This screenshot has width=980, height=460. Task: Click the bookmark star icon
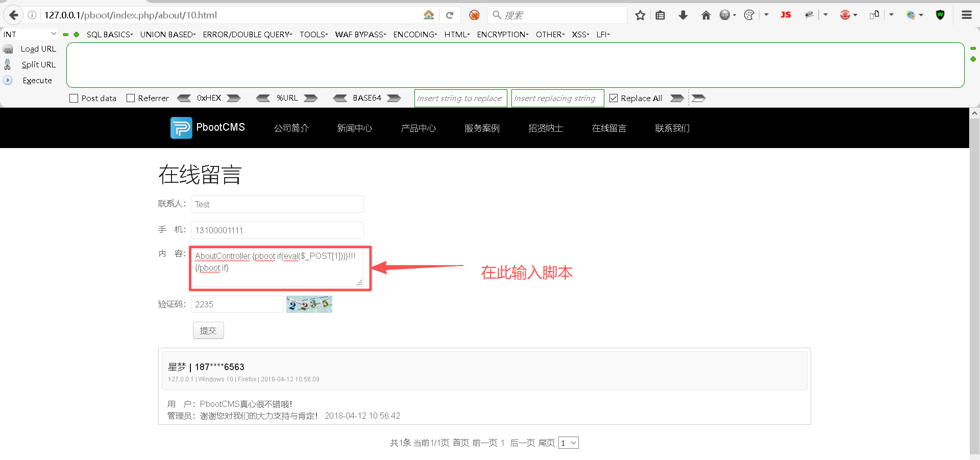click(640, 15)
